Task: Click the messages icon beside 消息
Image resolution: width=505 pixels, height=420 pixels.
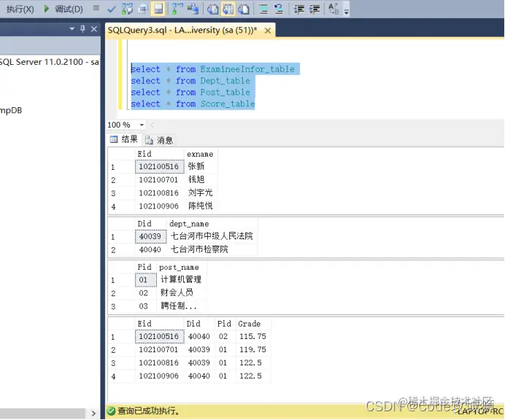Action: 149,140
